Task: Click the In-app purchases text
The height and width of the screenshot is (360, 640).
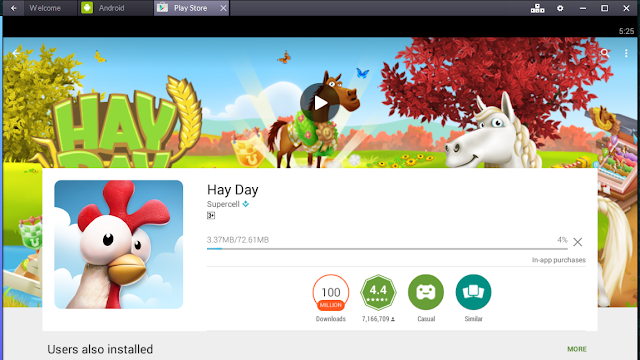Action: tap(559, 260)
